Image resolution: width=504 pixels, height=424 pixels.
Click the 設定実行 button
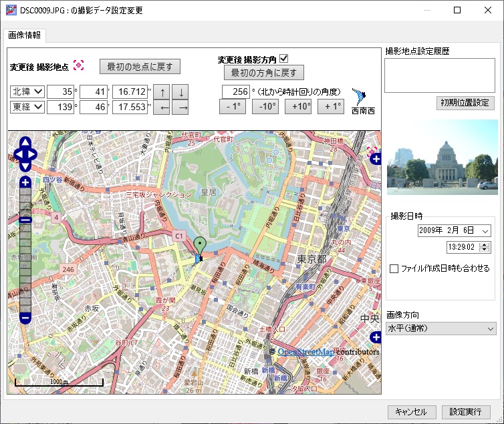pyautogui.click(x=465, y=412)
